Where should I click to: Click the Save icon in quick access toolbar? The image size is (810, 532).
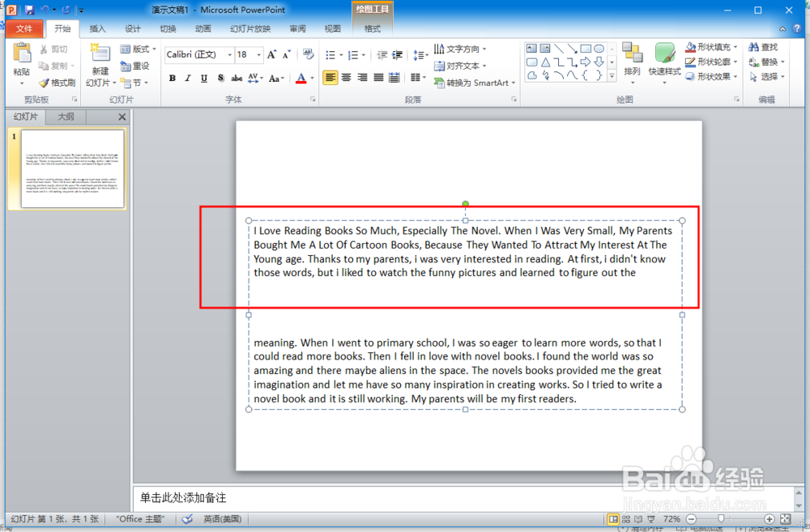[29, 10]
